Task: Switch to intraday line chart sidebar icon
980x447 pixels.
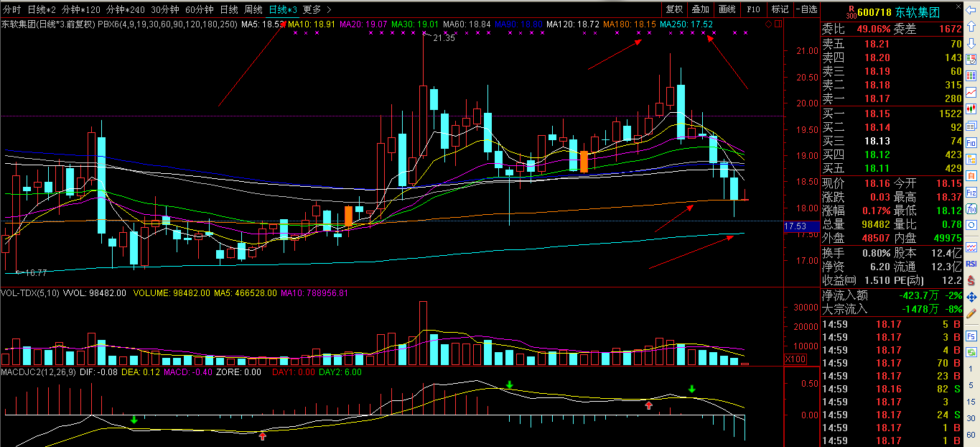Action: (x=971, y=92)
